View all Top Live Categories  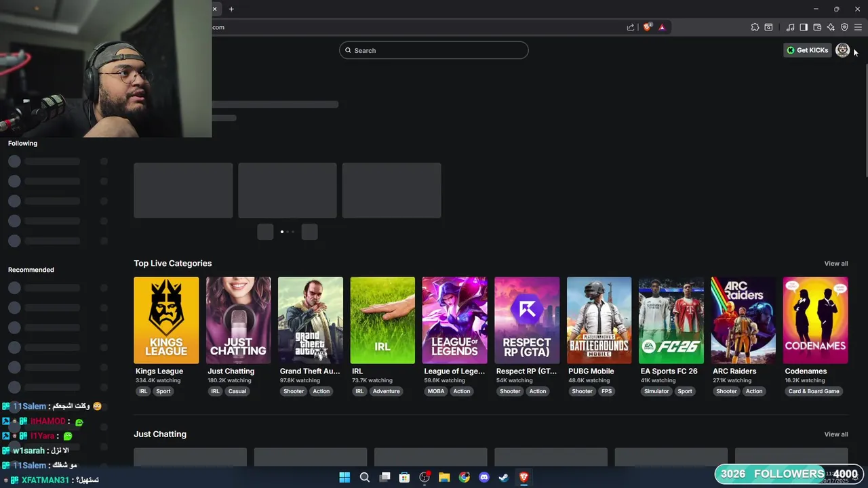click(836, 264)
